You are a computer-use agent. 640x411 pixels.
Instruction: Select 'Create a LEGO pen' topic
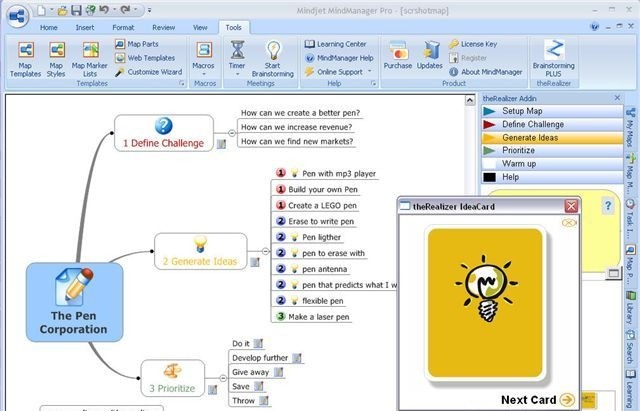pyautogui.click(x=316, y=205)
